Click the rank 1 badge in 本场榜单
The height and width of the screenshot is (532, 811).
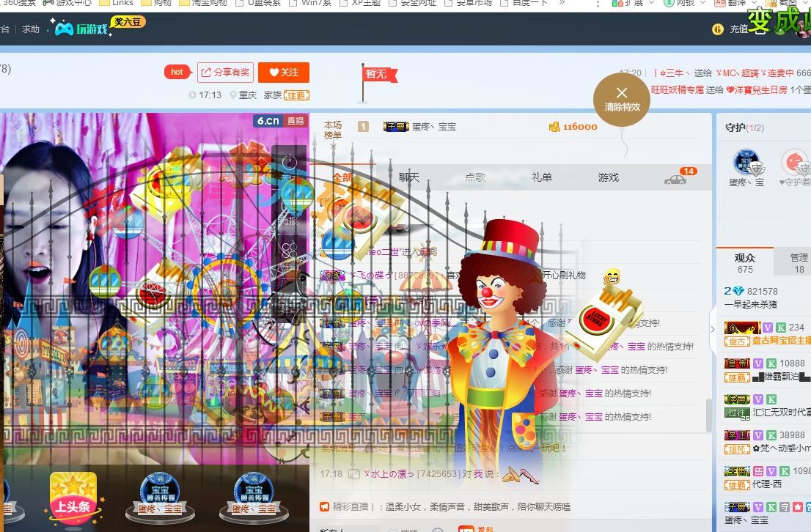click(x=363, y=126)
